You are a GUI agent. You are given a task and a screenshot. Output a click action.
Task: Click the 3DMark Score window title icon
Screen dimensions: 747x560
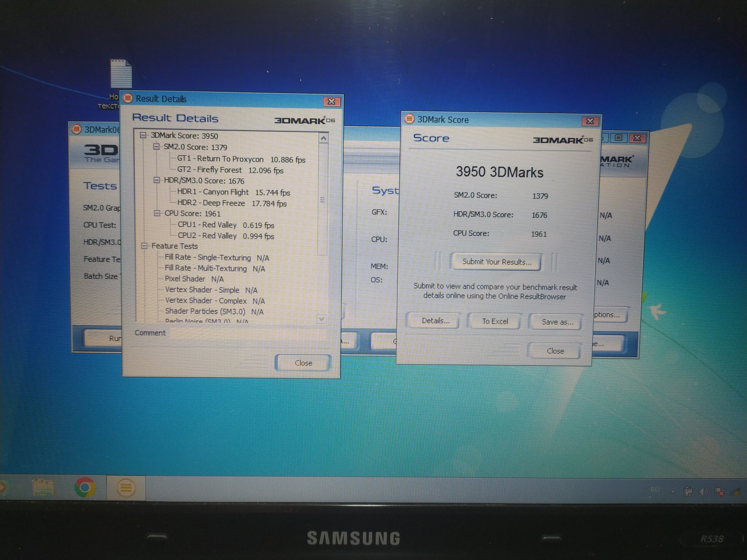409,119
